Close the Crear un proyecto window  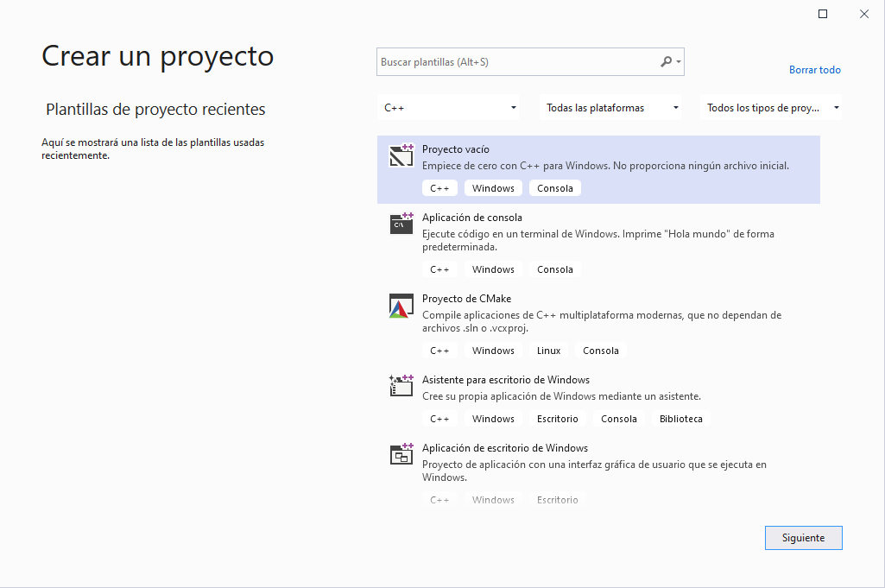(864, 14)
